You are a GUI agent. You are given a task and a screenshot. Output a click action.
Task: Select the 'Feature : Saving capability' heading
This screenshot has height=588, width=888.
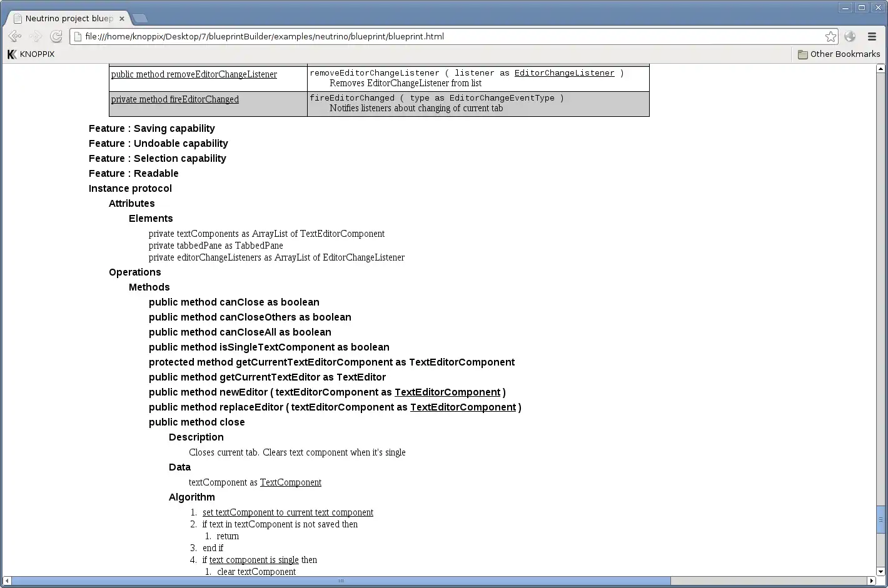click(152, 129)
